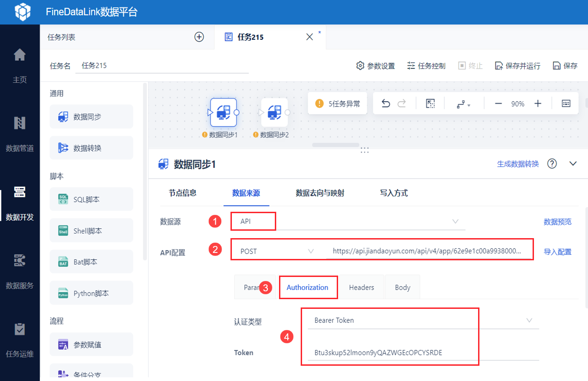This screenshot has width=588, height=381.
Task: Click the 任务名 input field
Action: pyautogui.click(x=163, y=66)
